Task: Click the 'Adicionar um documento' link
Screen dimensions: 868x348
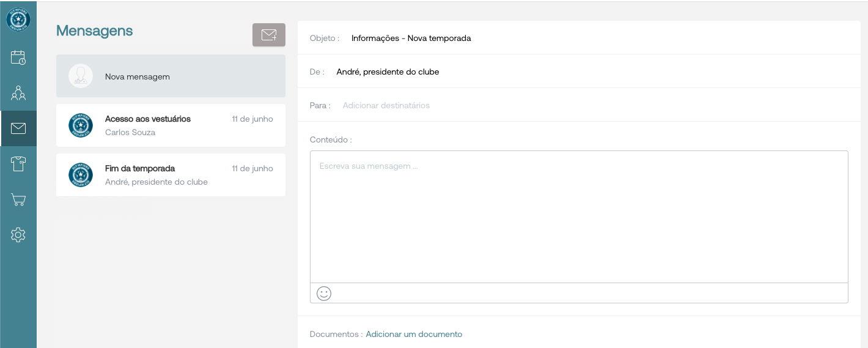Action: click(x=414, y=334)
